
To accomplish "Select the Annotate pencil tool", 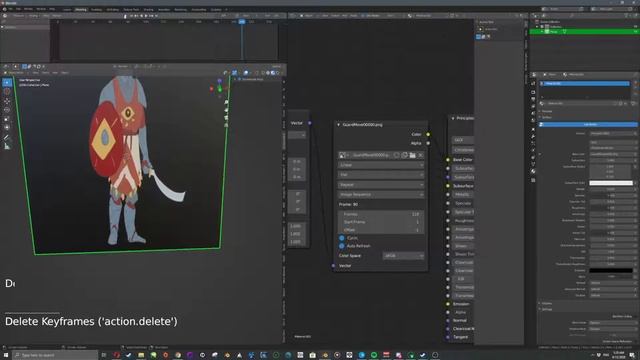I will pos(7,138).
